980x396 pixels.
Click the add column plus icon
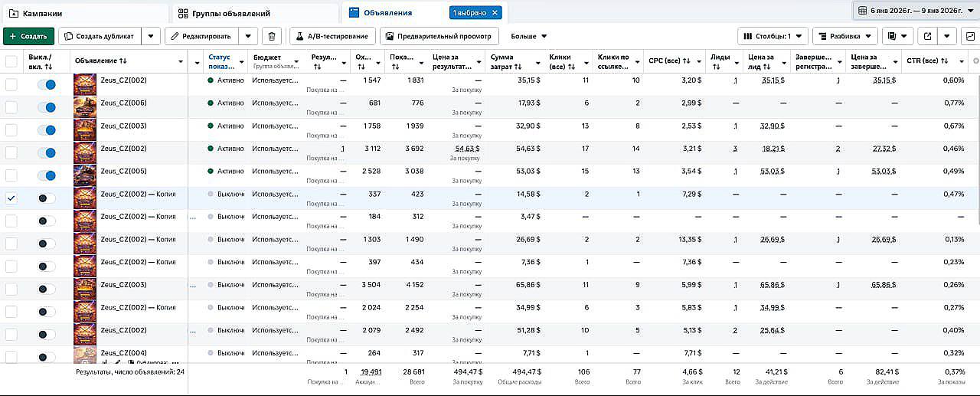click(x=975, y=61)
